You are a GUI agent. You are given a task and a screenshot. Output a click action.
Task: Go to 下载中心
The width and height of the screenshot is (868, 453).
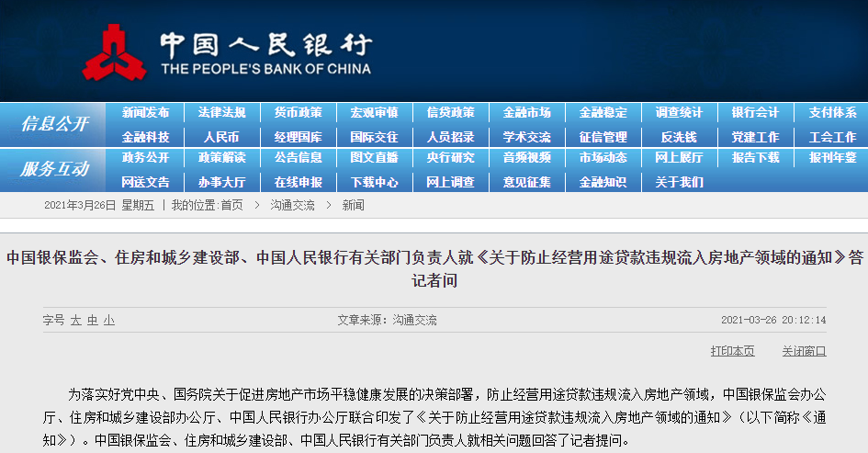(x=374, y=182)
